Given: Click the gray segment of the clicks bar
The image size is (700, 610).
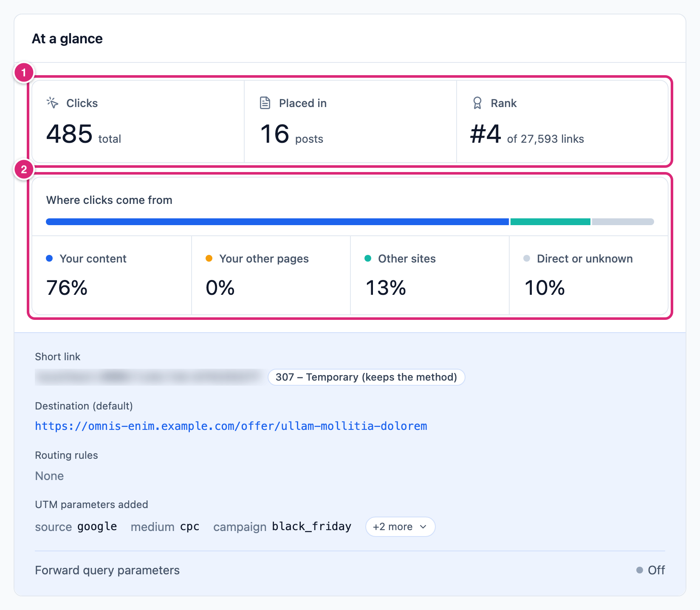Looking at the screenshot, I should pyautogui.click(x=623, y=222).
